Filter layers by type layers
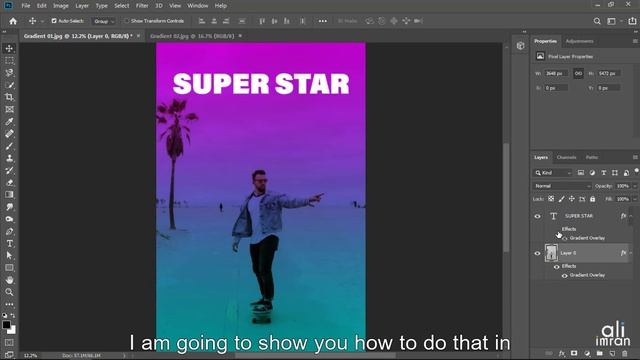This screenshot has width=640, height=360. click(x=603, y=173)
